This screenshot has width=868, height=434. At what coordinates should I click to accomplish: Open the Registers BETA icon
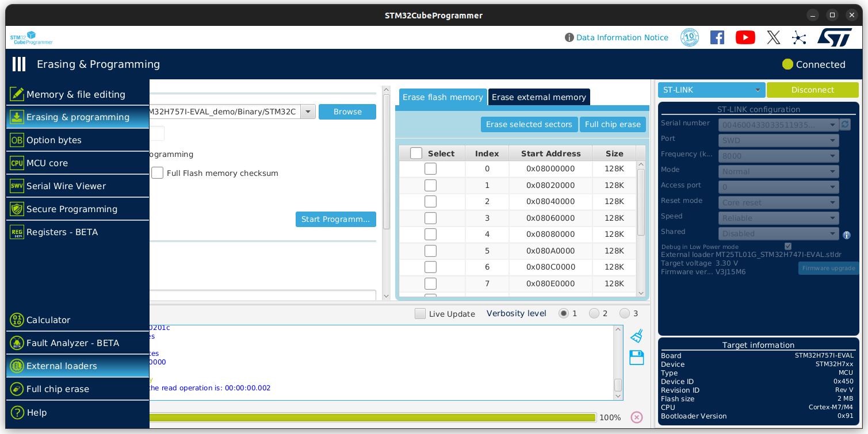(x=17, y=232)
